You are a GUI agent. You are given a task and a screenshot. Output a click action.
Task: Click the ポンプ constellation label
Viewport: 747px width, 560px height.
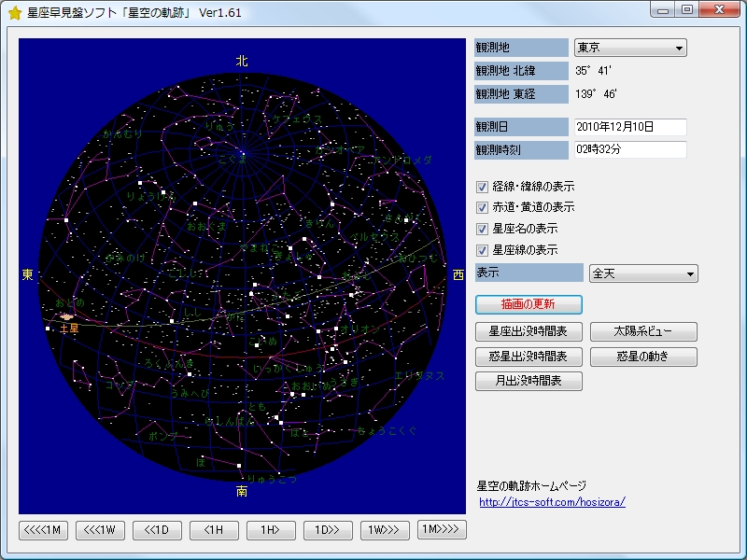point(163,436)
